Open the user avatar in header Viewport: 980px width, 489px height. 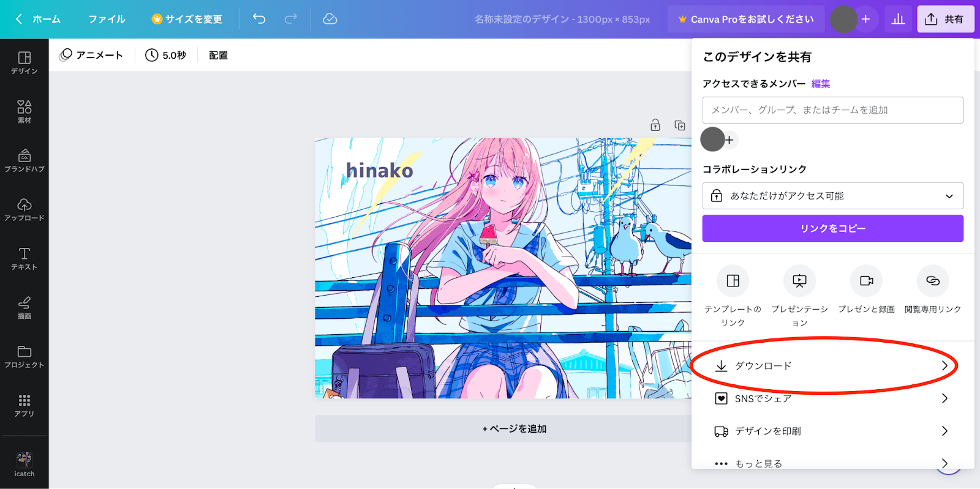tap(843, 19)
